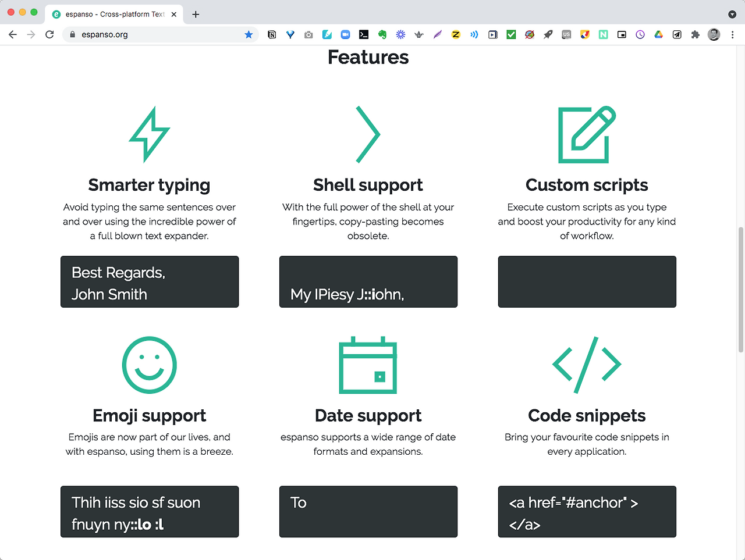Toggle the bookmark star for this page
Viewport: 745px width, 560px height.
click(249, 35)
